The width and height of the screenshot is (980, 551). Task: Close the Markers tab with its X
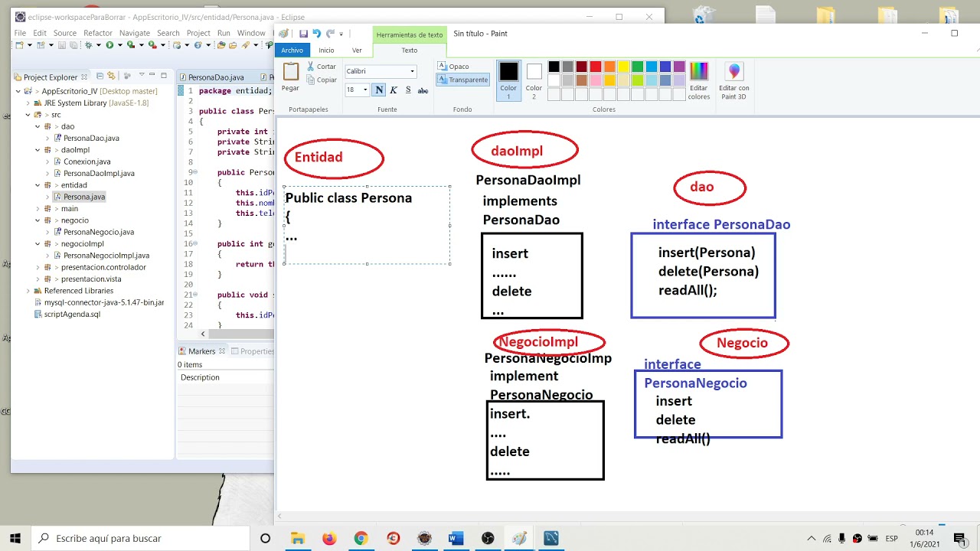pos(222,351)
